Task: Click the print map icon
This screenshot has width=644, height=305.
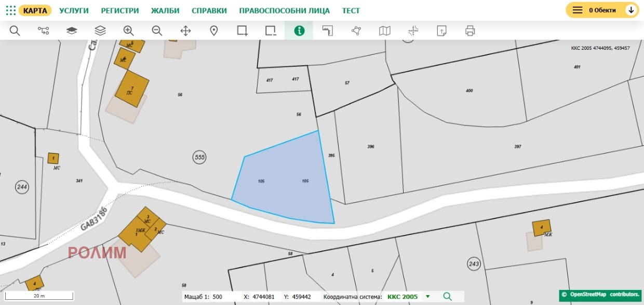Action: pos(470,31)
